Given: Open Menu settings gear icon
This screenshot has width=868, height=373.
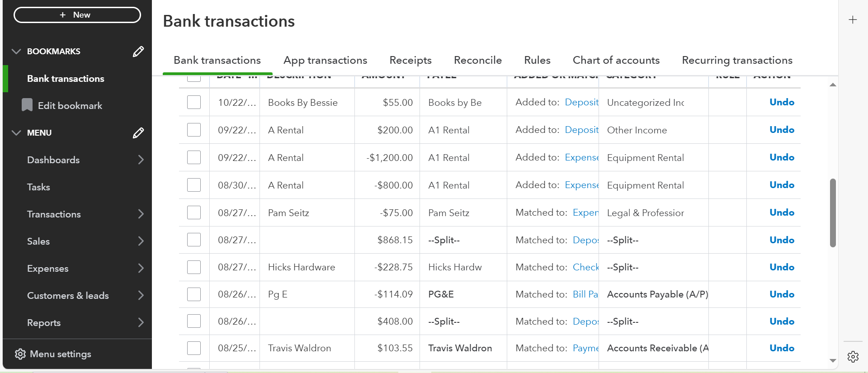Looking at the screenshot, I should tap(20, 354).
